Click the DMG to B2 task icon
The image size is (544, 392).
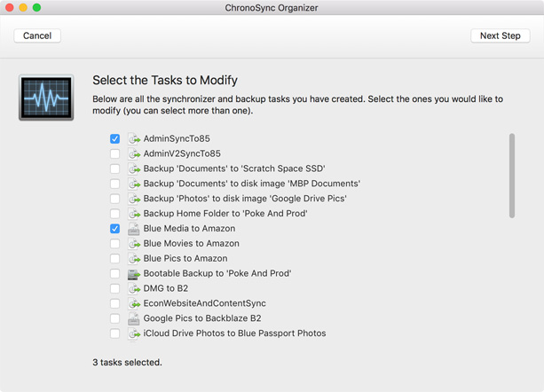click(x=134, y=289)
